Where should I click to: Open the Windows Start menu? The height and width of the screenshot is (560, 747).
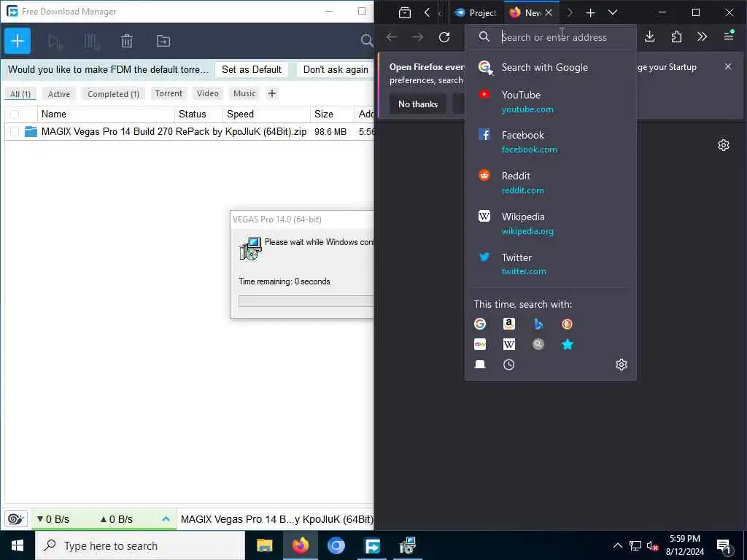tap(18, 545)
